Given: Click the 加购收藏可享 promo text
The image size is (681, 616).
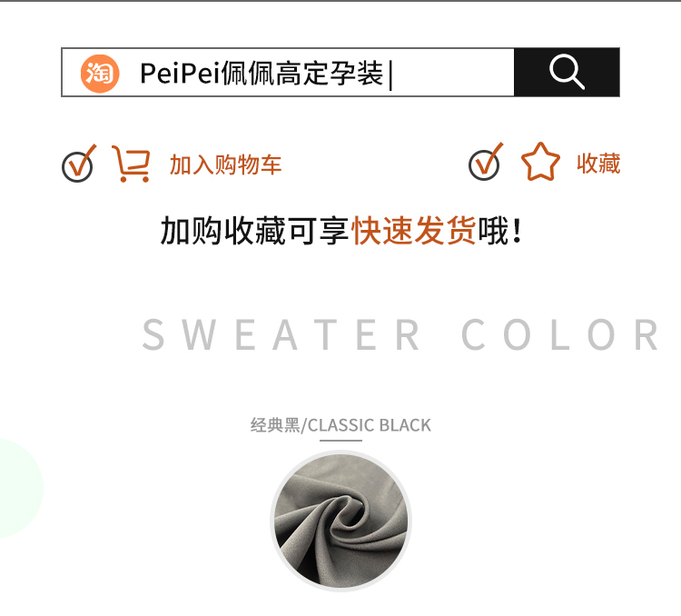Looking at the screenshot, I should 255,231.
